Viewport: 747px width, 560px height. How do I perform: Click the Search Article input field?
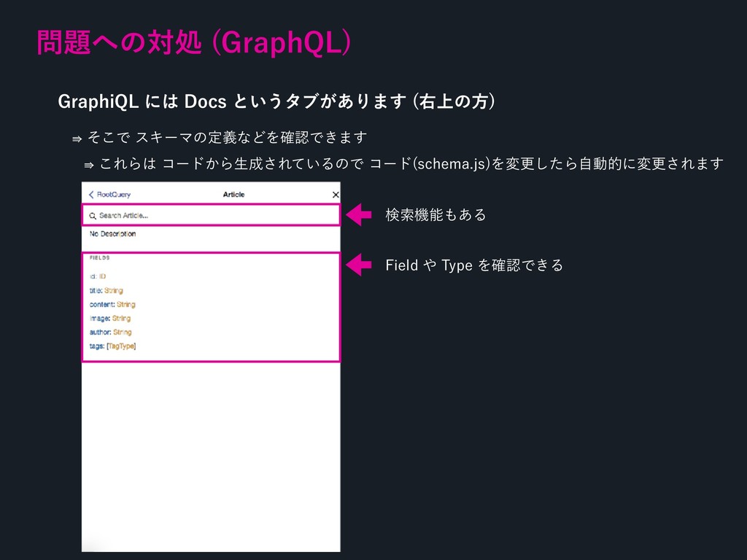(211, 215)
